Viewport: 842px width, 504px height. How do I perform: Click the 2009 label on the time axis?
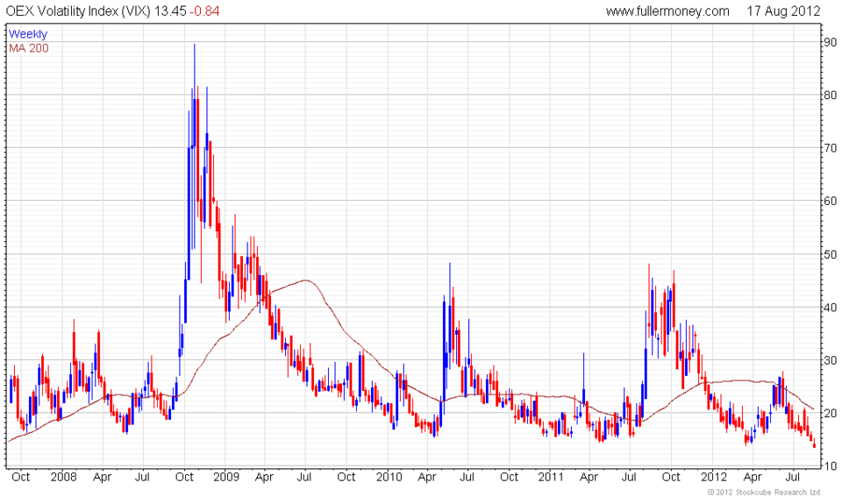(225, 477)
